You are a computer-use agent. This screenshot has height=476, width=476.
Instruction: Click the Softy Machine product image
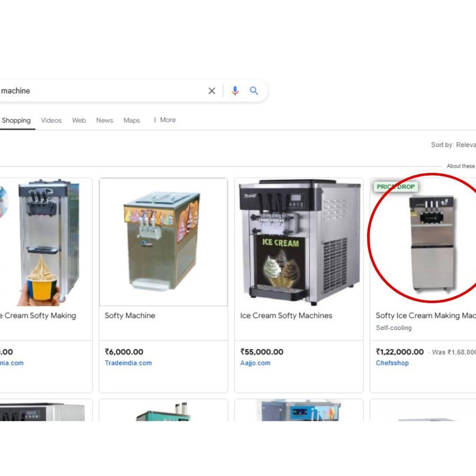[163, 242]
